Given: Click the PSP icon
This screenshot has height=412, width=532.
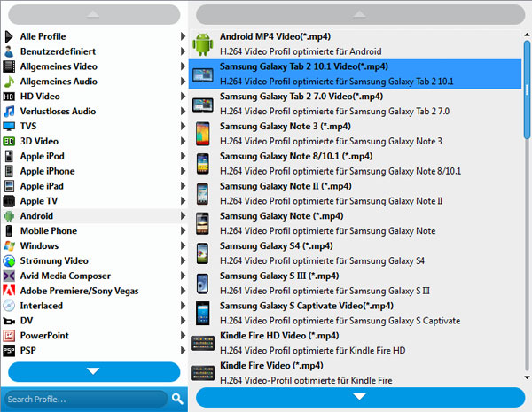Looking at the screenshot, I should [9, 351].
